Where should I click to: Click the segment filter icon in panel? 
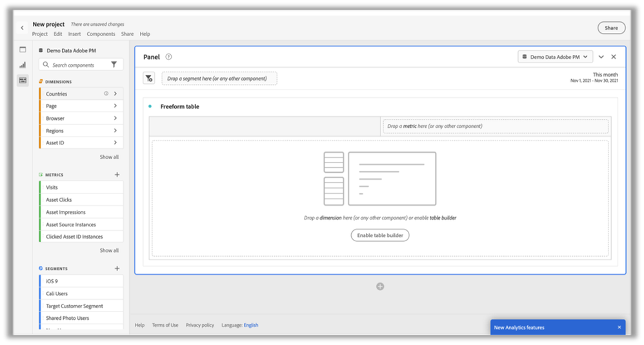tap(149, 79)
